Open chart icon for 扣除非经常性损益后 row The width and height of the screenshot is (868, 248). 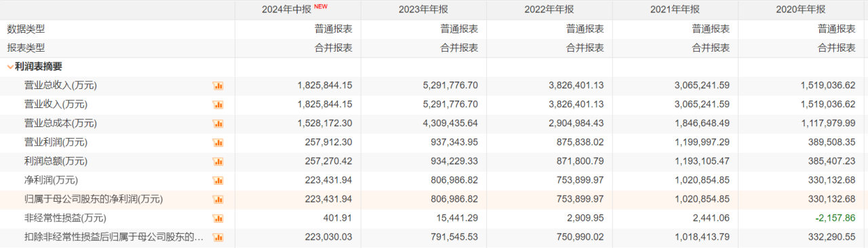click(x=218, y=238)
